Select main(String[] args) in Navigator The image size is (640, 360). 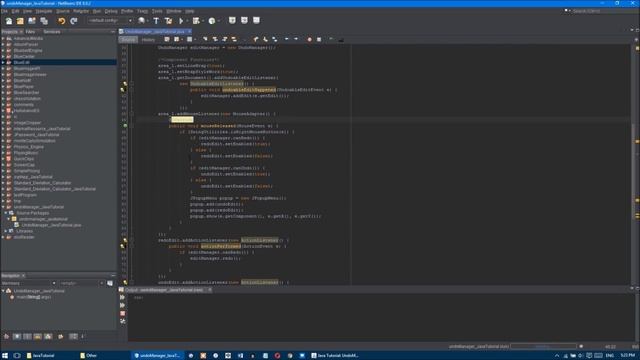click(x=33, y=297)
